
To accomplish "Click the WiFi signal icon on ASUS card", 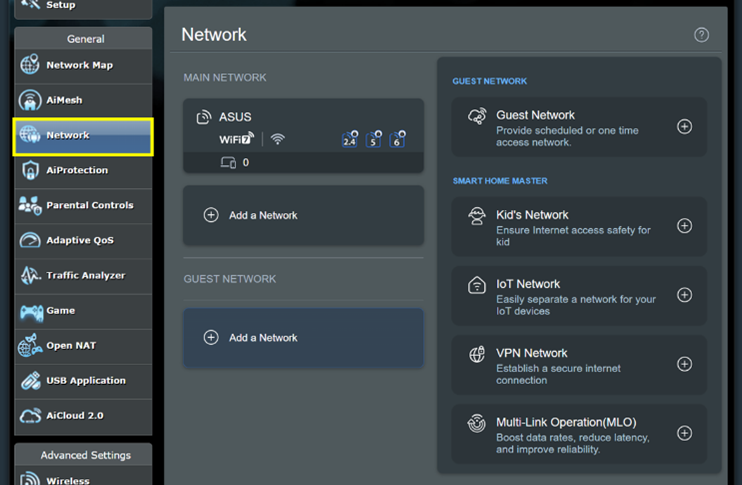I will (278, 139).
